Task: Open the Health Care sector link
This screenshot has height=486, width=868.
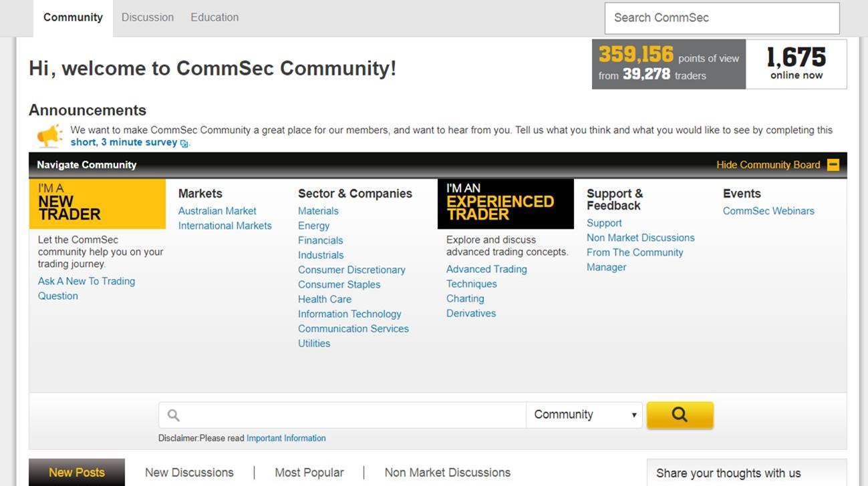Action: pyautogui.click(x=325, y=299)
